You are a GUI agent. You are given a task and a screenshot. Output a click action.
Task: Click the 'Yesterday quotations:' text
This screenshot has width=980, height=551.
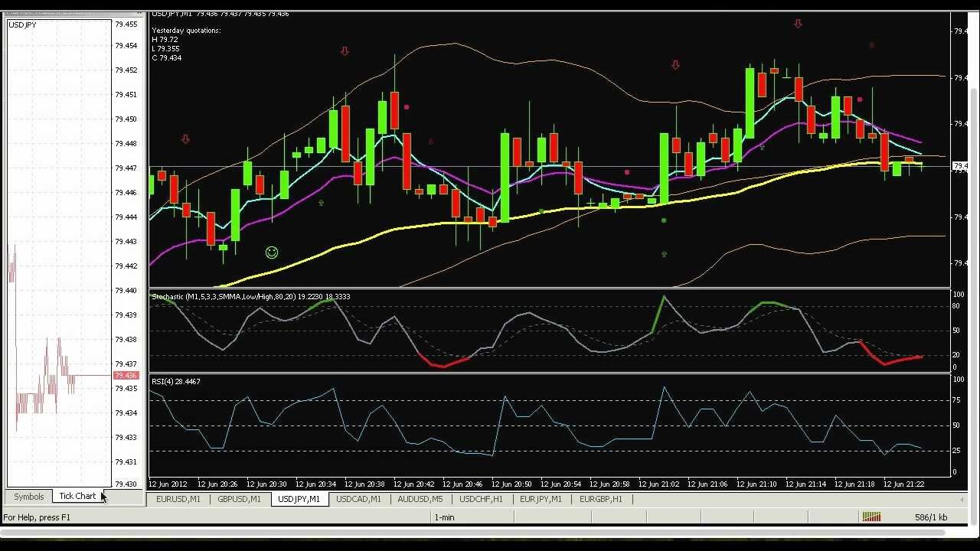click(x=186, y=31)
